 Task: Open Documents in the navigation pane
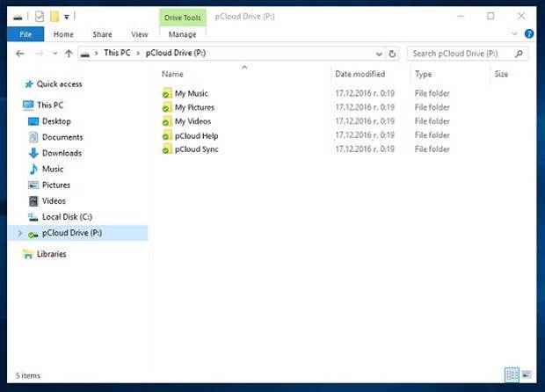[62, 137]
